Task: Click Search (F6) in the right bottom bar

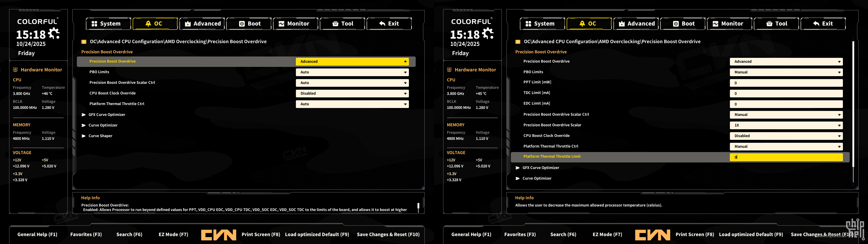Action: pos(563,235)
